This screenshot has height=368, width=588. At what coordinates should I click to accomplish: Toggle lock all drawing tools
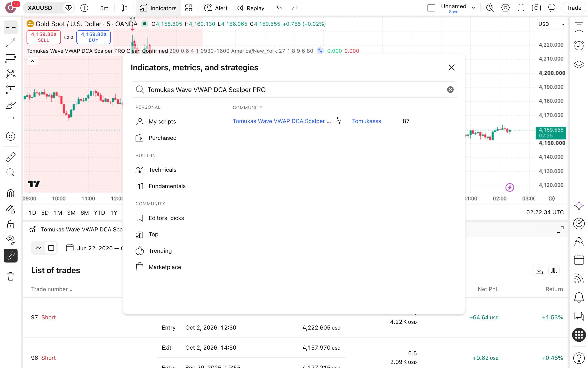pyautogui.click(x=10, y=224)
